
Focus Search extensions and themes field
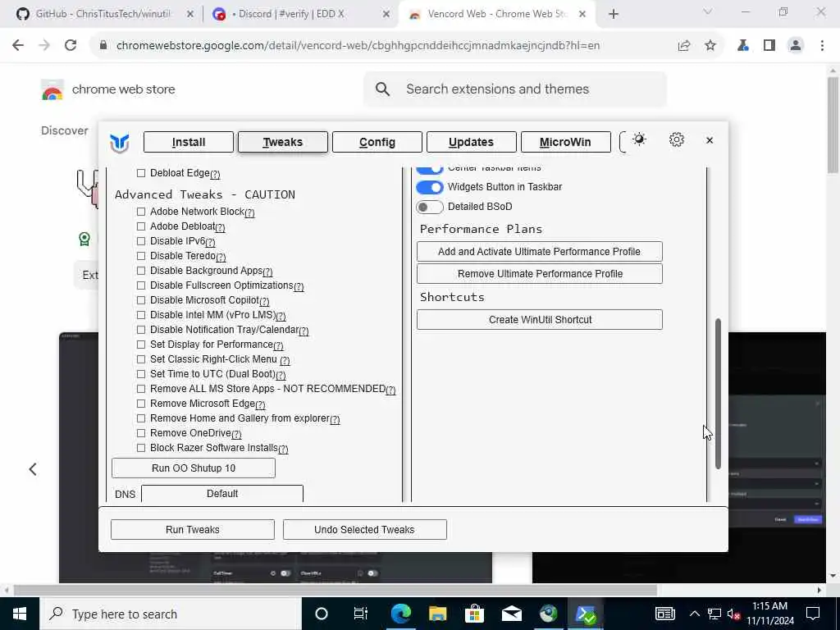(515, 89)
